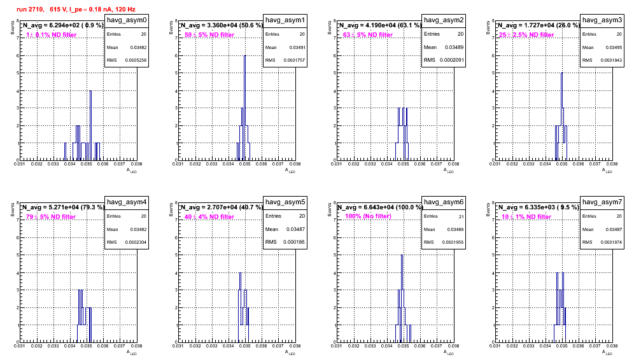Click the N_avg = 4.190e+04 label
Viewport: 634px width, 364px height.
click(x=379, y=25)
